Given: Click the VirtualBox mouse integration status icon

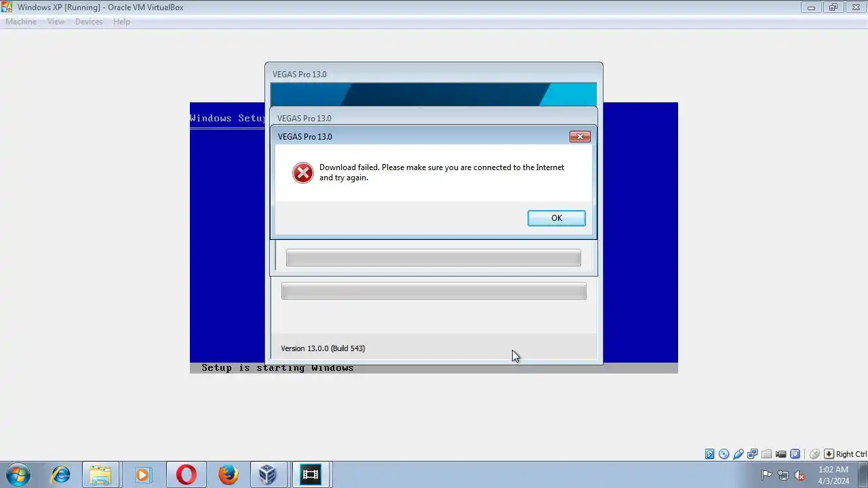Looking at the screenshot, I should click(815, 454).
